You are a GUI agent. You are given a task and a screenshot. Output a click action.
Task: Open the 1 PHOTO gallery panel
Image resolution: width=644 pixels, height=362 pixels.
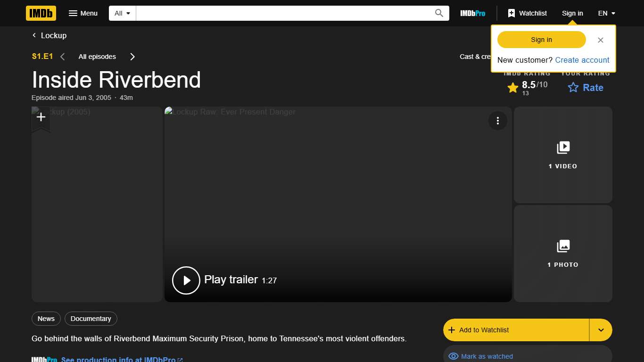point(563,254)
